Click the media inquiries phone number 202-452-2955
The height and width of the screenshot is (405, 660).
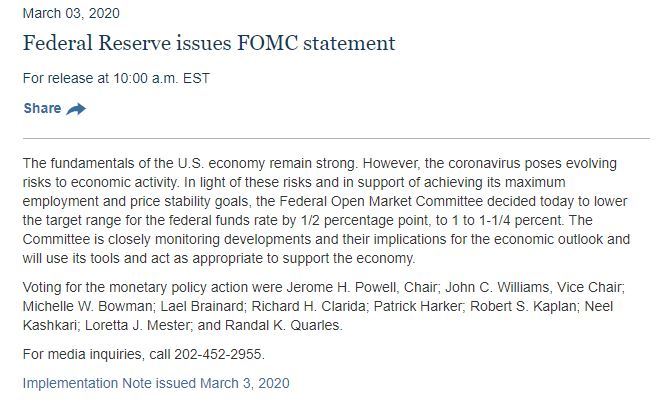click(218, 354)
